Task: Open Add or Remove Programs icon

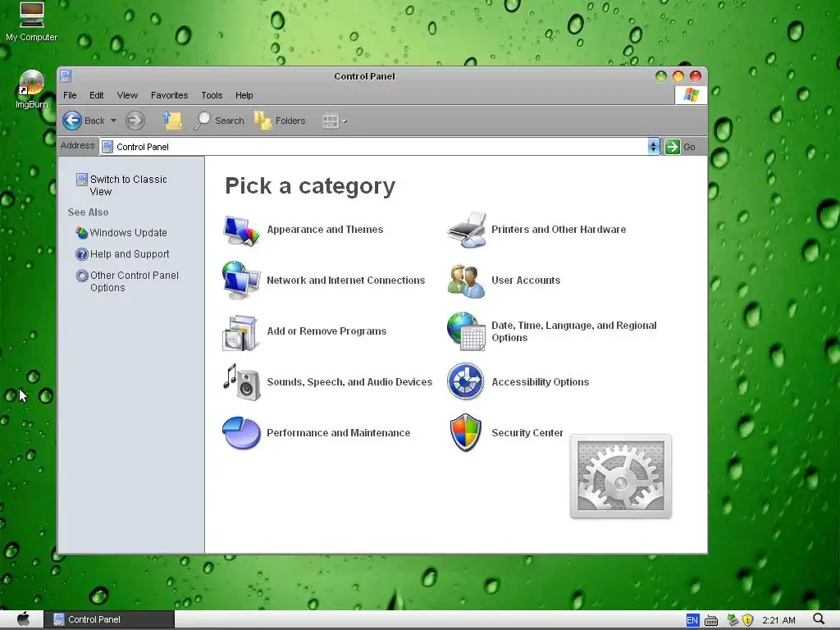Action: click(241, 332)
